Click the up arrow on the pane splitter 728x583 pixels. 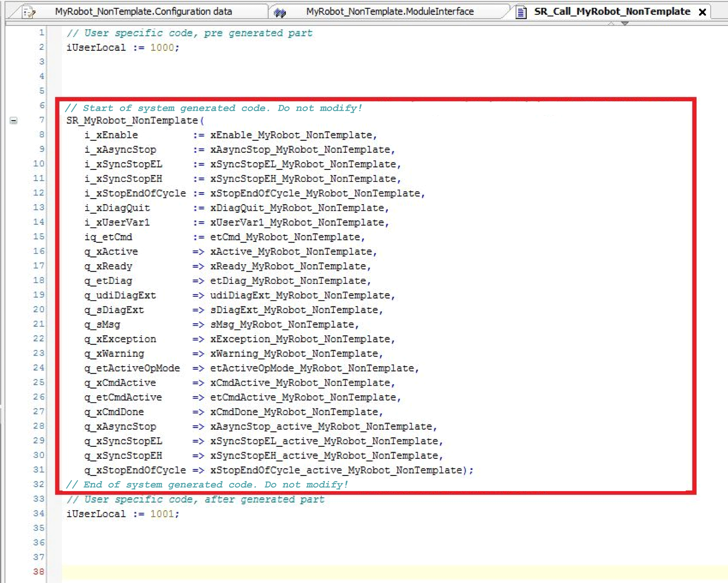click(611, 23)
